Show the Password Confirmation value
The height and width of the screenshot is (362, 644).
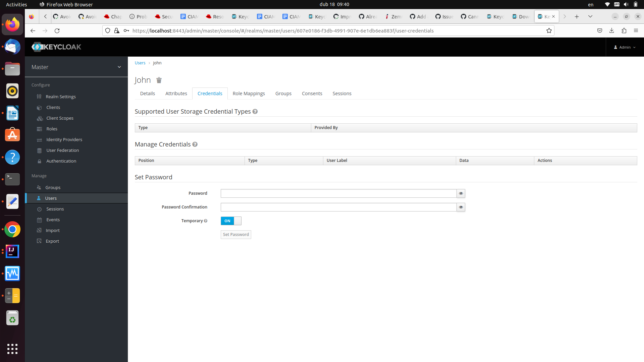click(x=461, y=207)
